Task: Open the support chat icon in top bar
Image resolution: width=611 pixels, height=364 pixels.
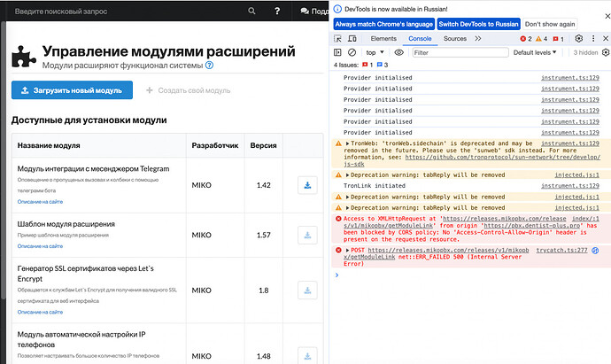Action: (305, 12)
